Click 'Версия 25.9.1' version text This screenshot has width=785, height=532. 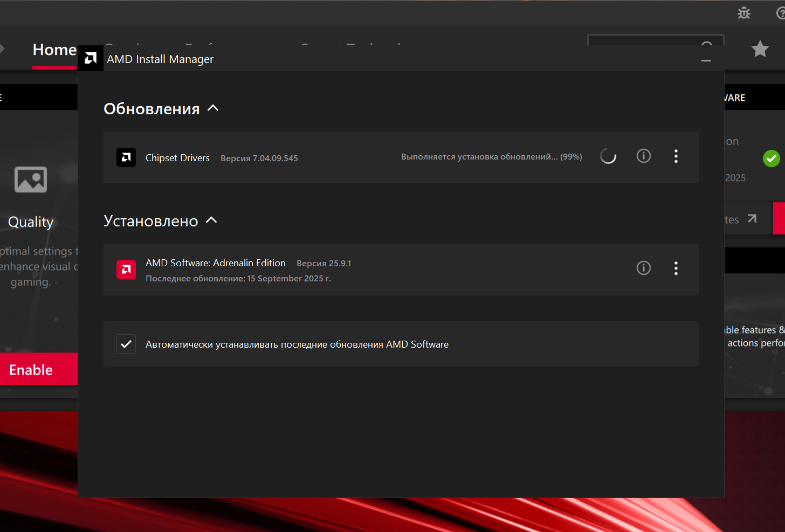(x=324, y=264)
